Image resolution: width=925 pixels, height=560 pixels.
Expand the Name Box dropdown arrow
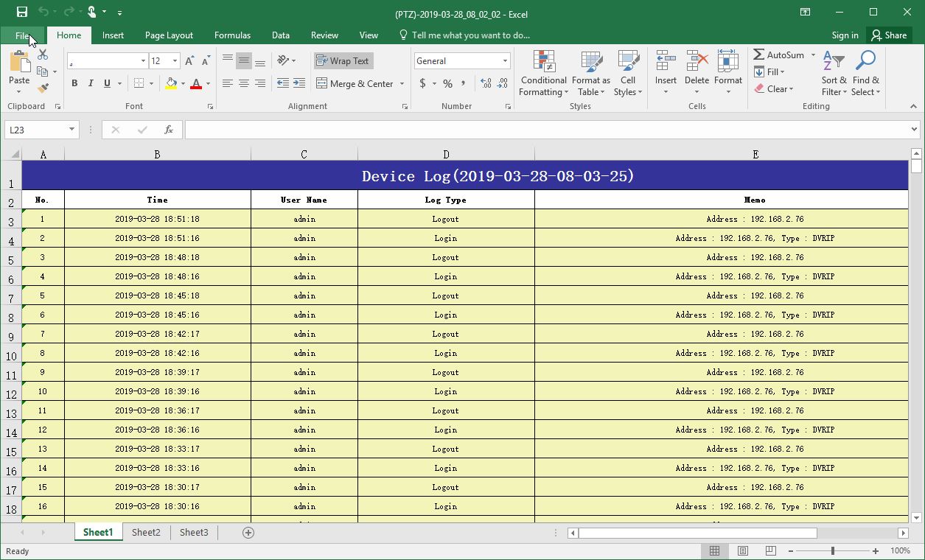click(71, 130)
